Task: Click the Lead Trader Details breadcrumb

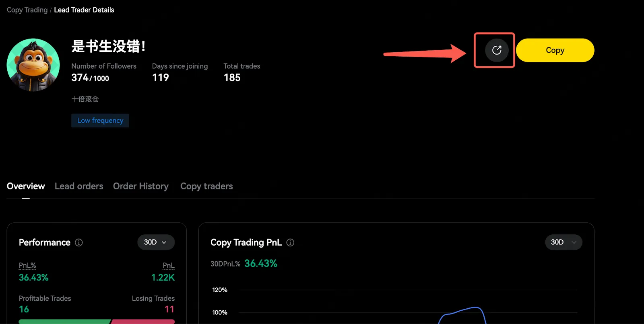Action: (x=84, y=10)
